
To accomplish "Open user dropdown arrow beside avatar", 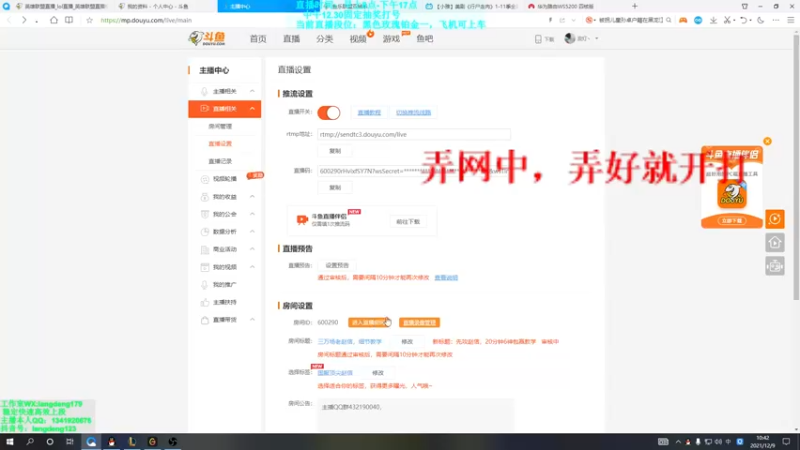I will [x=596, y=39].
